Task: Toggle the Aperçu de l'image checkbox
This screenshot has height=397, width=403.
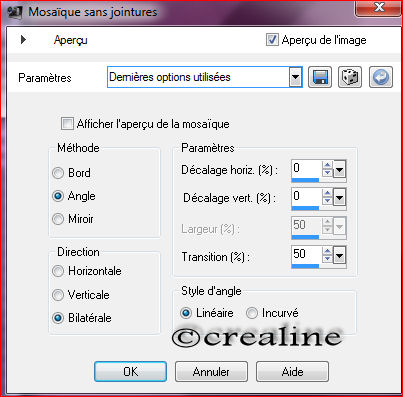Action: (272, 40)
